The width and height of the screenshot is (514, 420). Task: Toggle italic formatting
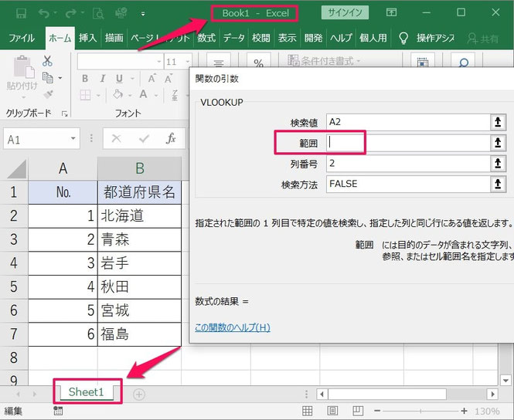pyautogui.click(x=100, y=79)
